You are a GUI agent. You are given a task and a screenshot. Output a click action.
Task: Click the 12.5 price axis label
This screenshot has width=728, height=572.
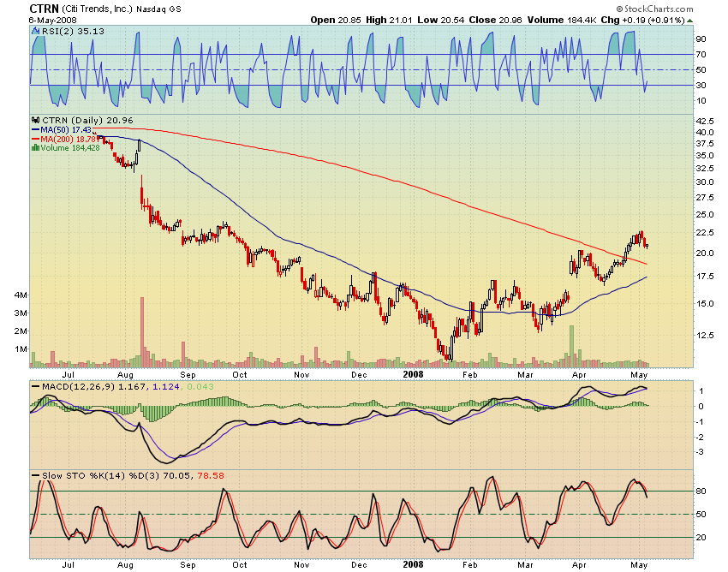(705, 335)
